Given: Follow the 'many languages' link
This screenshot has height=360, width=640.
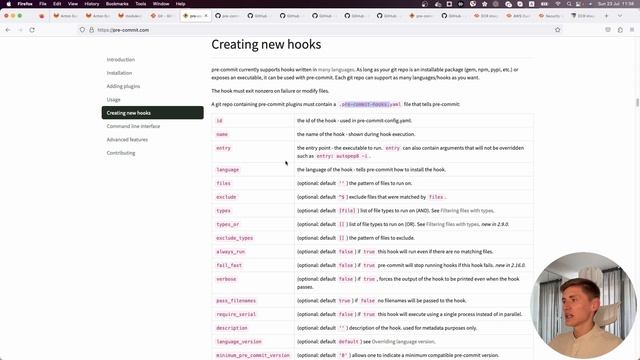Looking at the screenshot, I should 336,70.
